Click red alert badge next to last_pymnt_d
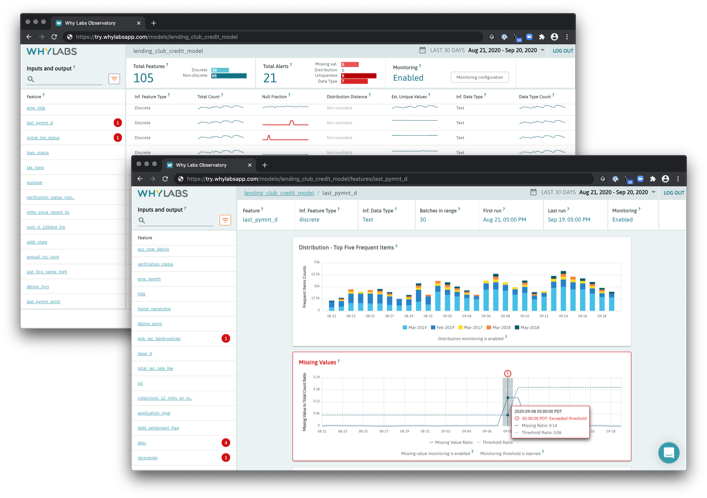This screenshot has height=498, width=707. (x=118, y=123)
